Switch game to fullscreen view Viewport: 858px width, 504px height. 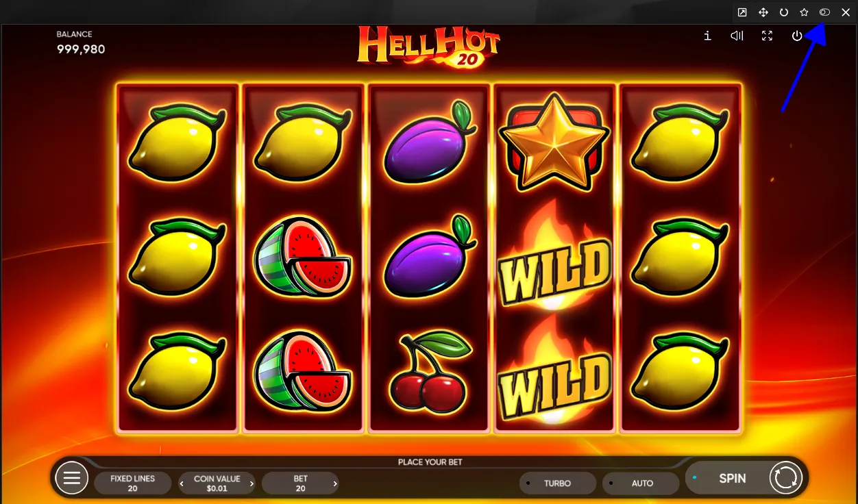pos(767,36)
